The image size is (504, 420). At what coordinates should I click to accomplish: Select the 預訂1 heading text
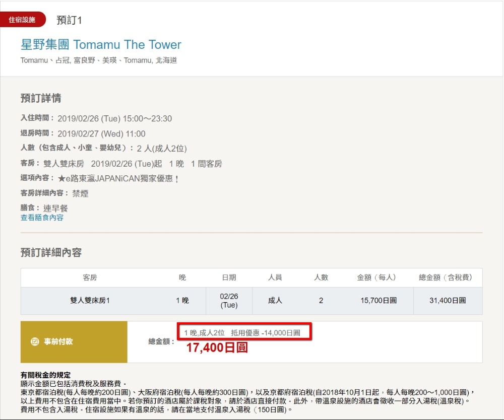point(69,20)
